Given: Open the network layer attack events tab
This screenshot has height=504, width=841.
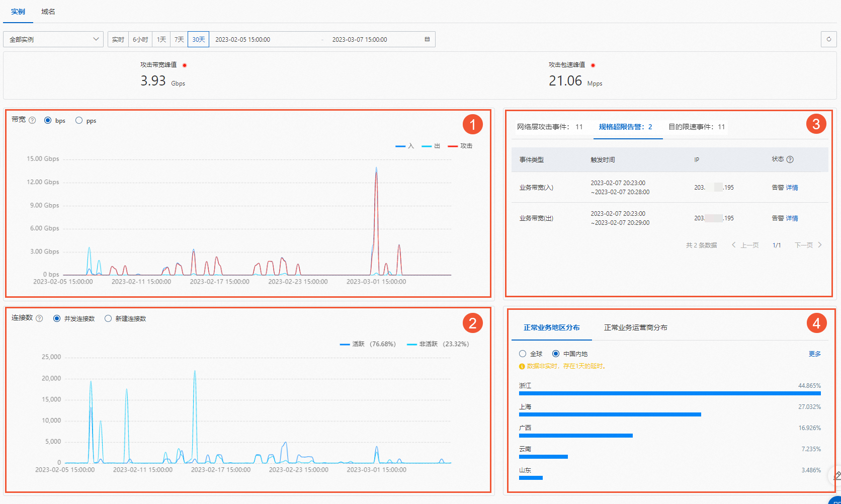Looking at the screenshot, I should pyautogui.click(x=550, y=127).
